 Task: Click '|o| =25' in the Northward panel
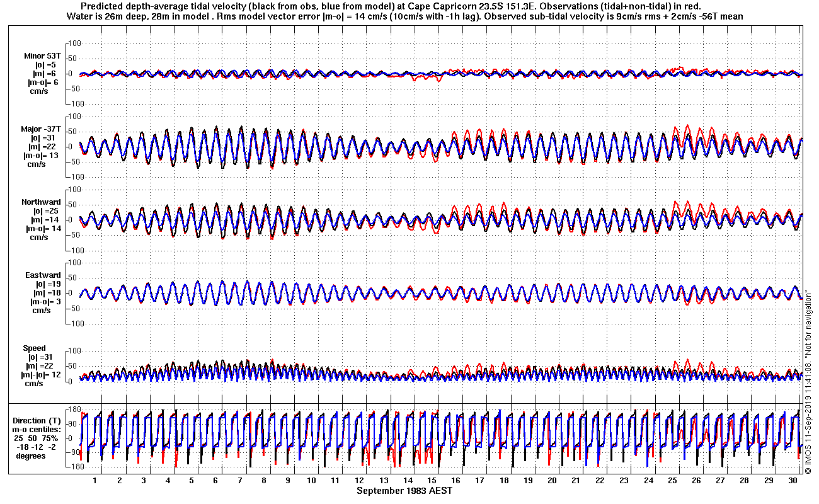pos(43,211)
